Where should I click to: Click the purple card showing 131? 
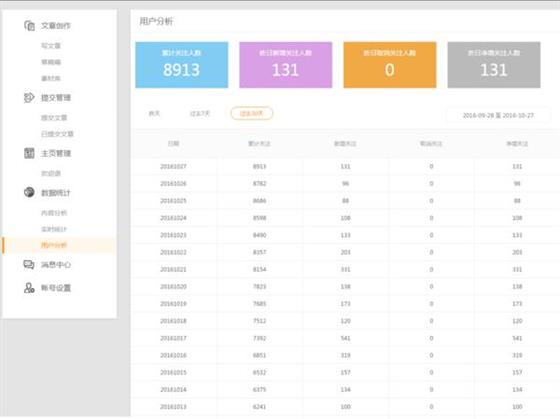tap(286, 65)
